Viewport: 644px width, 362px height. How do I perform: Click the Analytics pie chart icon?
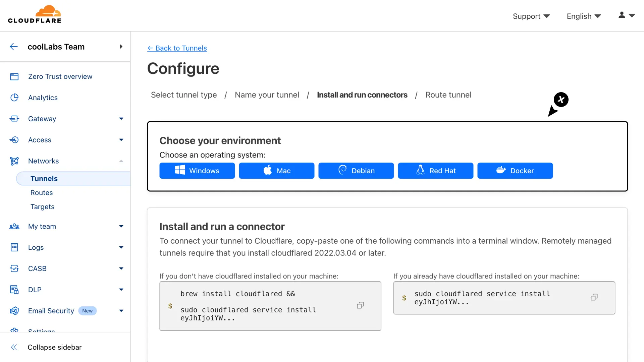click(14, 98)
